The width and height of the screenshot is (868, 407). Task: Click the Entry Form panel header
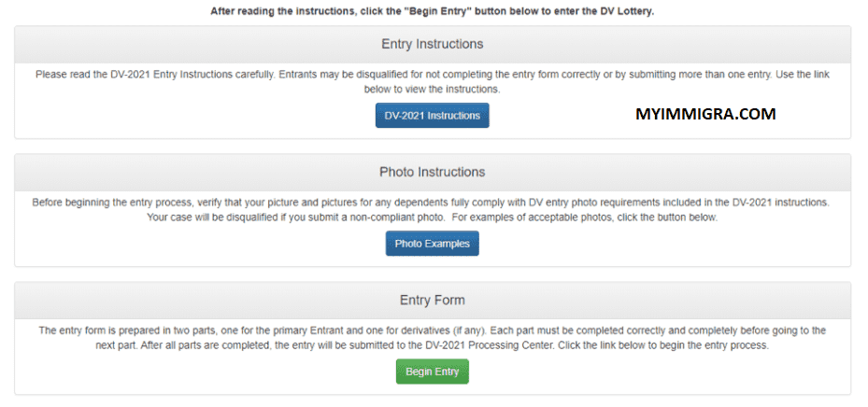coord(433,300)
